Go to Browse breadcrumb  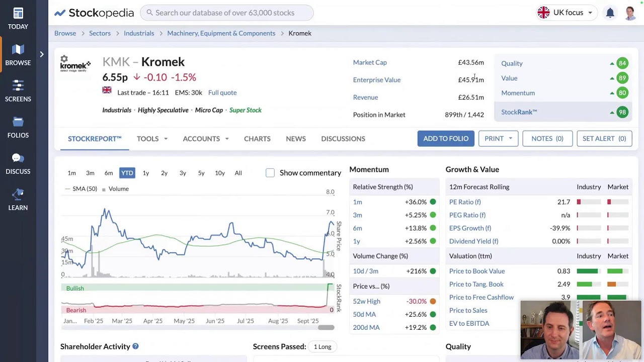(x=65, y=33)
